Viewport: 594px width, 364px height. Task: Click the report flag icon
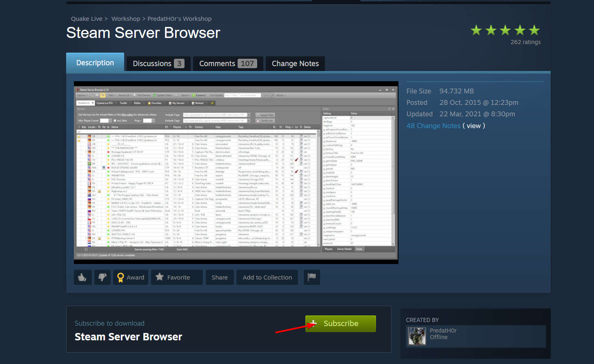click(x=311, y=277)
